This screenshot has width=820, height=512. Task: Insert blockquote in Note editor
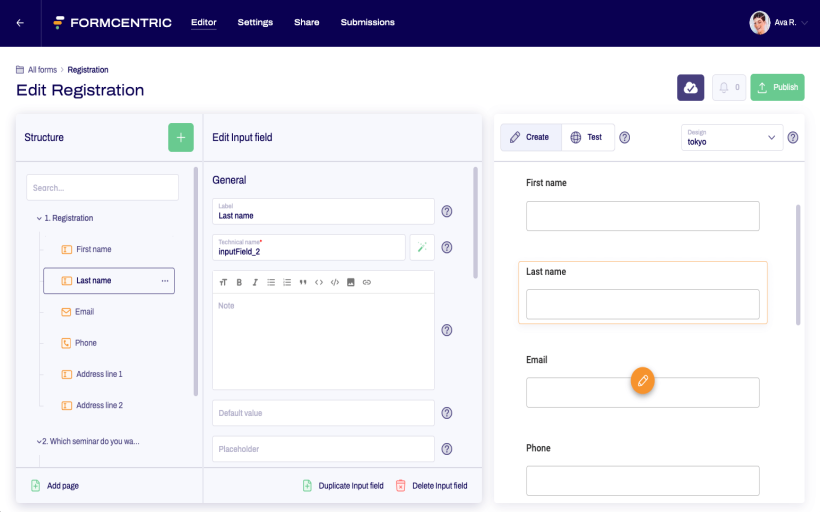pyautogui.click(x=303, y=282)
